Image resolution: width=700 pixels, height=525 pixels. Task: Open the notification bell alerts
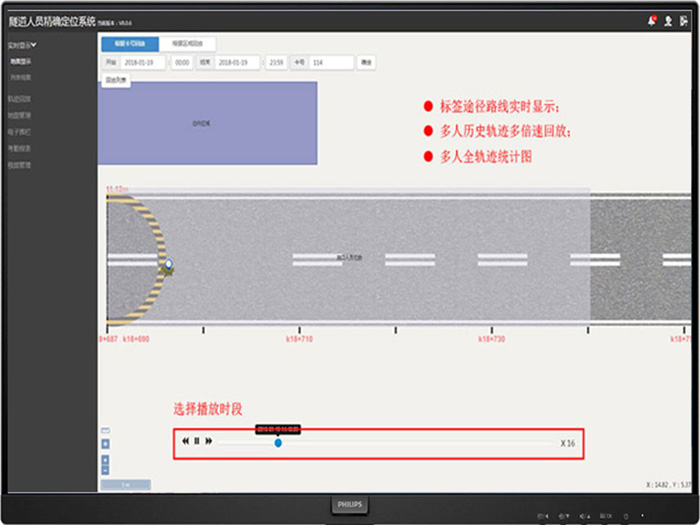[x=652, y=20]
